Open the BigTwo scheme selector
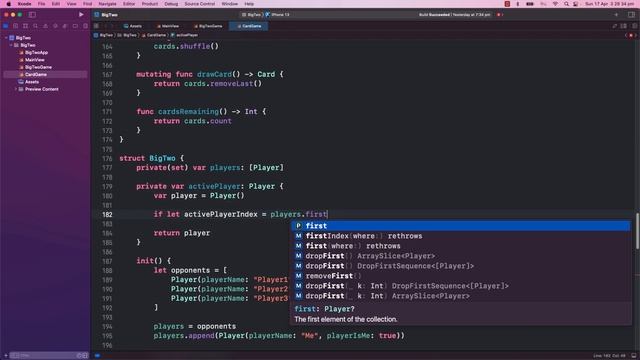Image resolution: width=640 pixels, height=360 pixels. (251, 15)
